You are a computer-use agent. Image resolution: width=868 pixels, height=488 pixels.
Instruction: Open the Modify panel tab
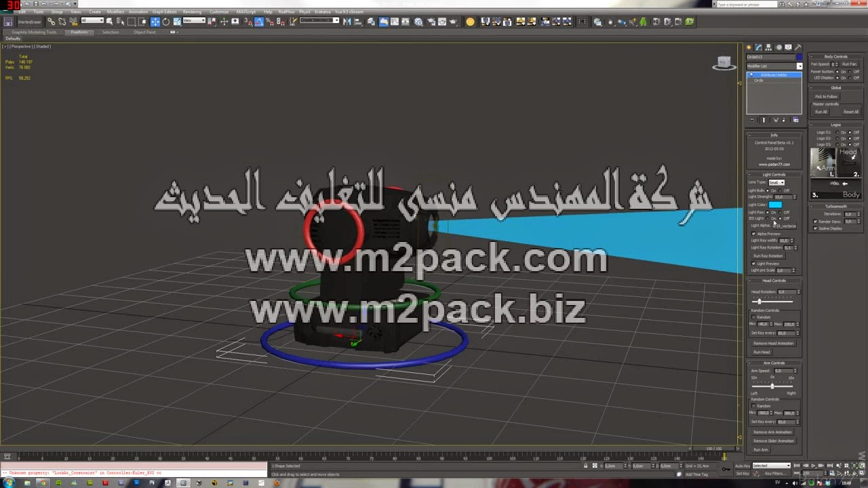[x=759, y=47]
